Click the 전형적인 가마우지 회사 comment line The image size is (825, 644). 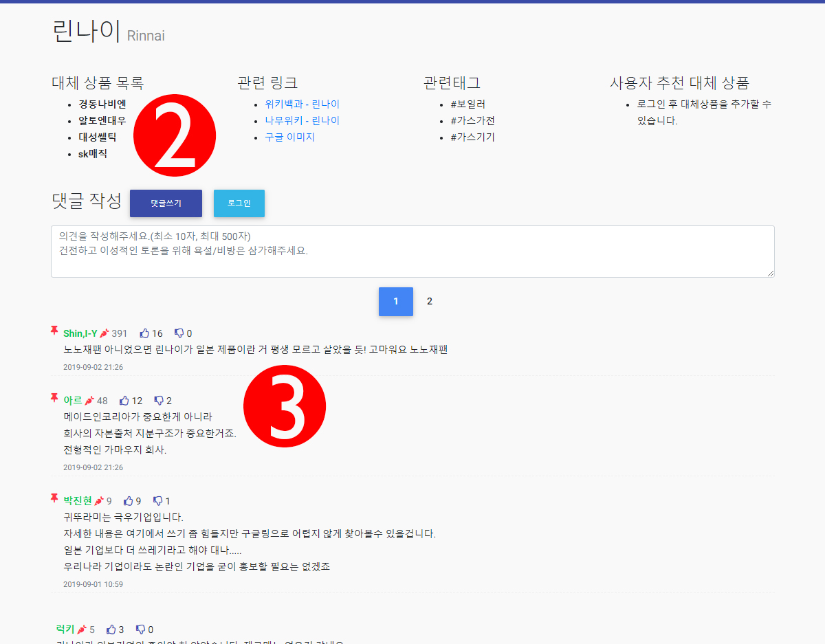pos(115,450)
